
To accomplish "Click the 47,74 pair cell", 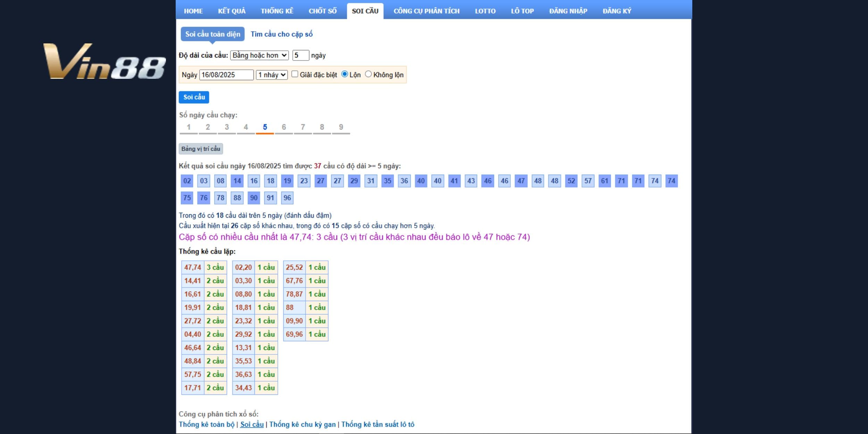I will pos(193,267).
